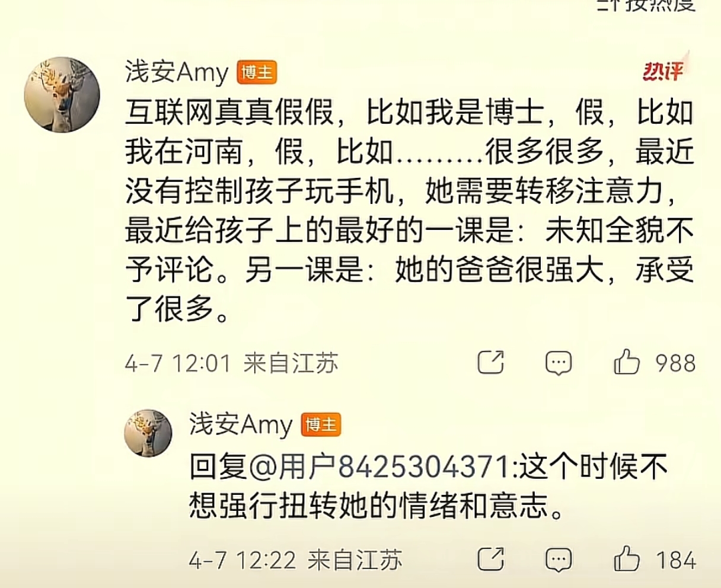Click the 988 like count
This screenshot has width=721, height=588.
675,362
